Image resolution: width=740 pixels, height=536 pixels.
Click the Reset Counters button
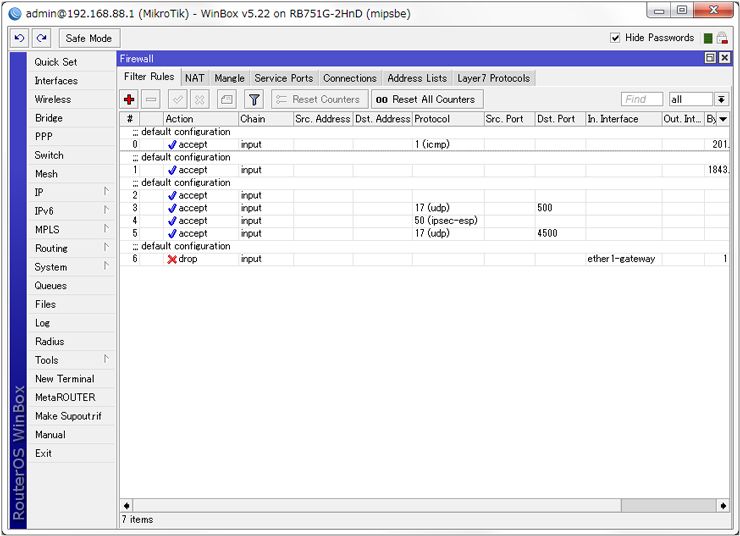pos(320,100)
